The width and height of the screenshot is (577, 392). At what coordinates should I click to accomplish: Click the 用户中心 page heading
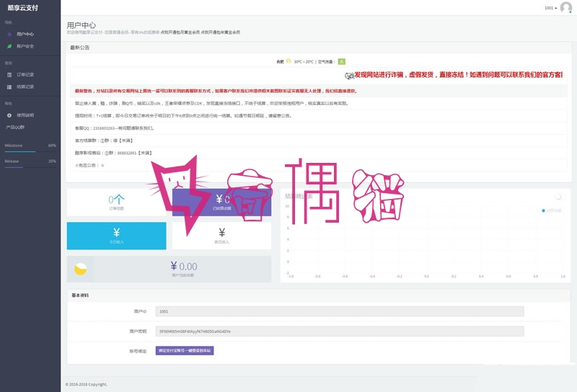click(82, 25)
